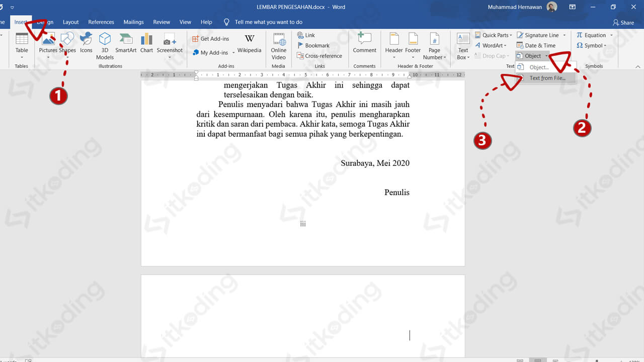Screen dimensions: 644x362
Task: Click the Tell me what you want to do box
Action: click(263, 22)
